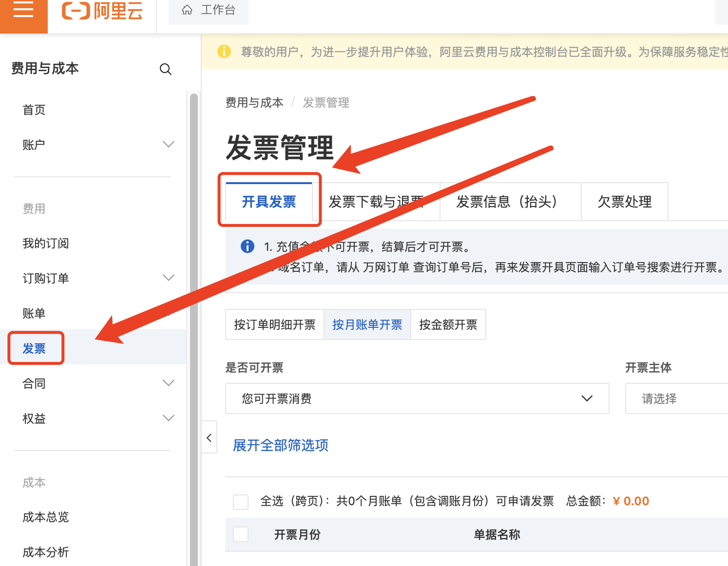Select 按金额开票 option
The image size is (728, 566).
(448, 324)
